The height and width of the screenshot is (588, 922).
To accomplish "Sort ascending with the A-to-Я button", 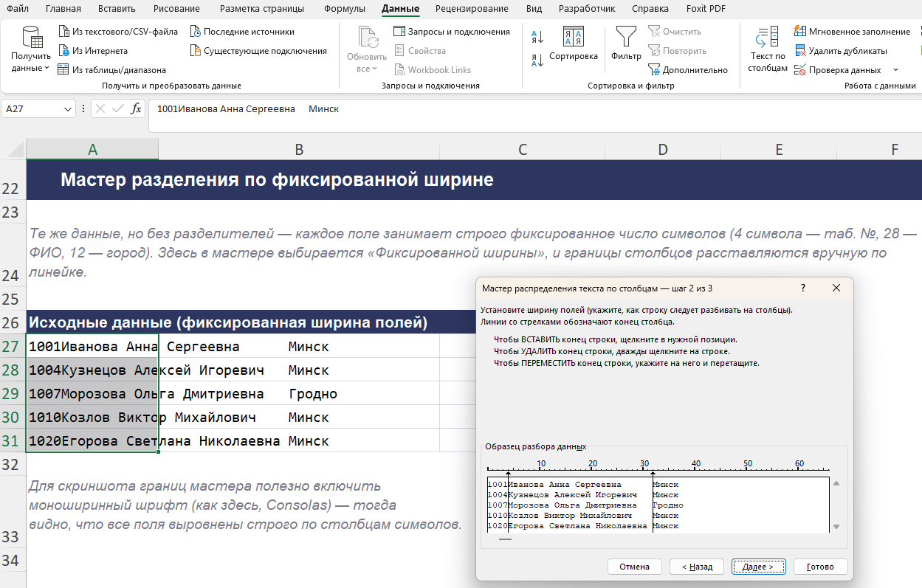I will click(537, 37).
